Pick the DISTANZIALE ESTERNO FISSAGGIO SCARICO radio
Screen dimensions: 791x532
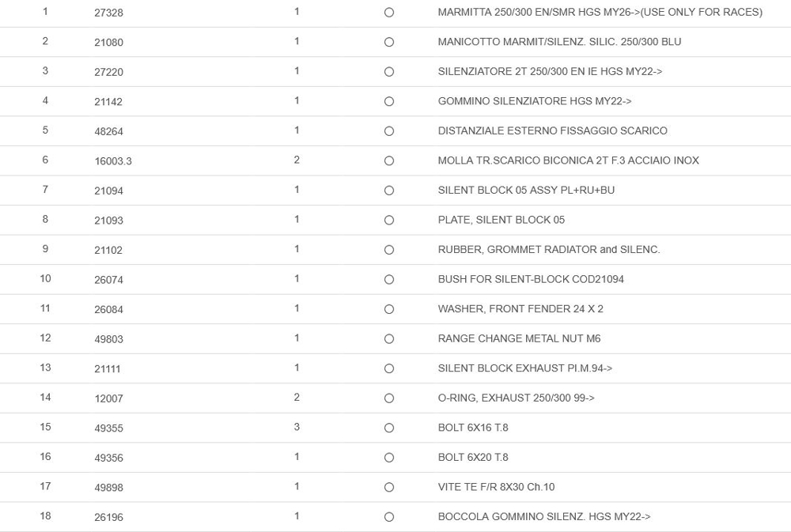point(388,131)
